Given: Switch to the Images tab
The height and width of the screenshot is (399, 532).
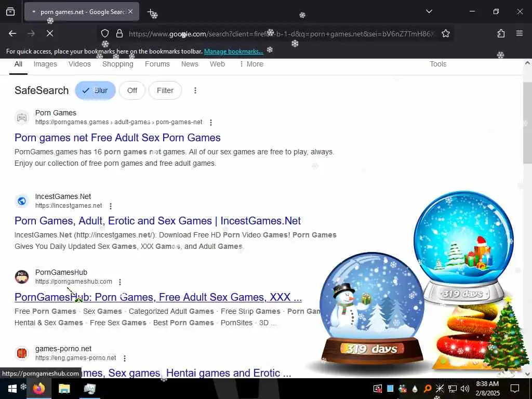Looking at the screenshot, I should [x=45, y=64].
